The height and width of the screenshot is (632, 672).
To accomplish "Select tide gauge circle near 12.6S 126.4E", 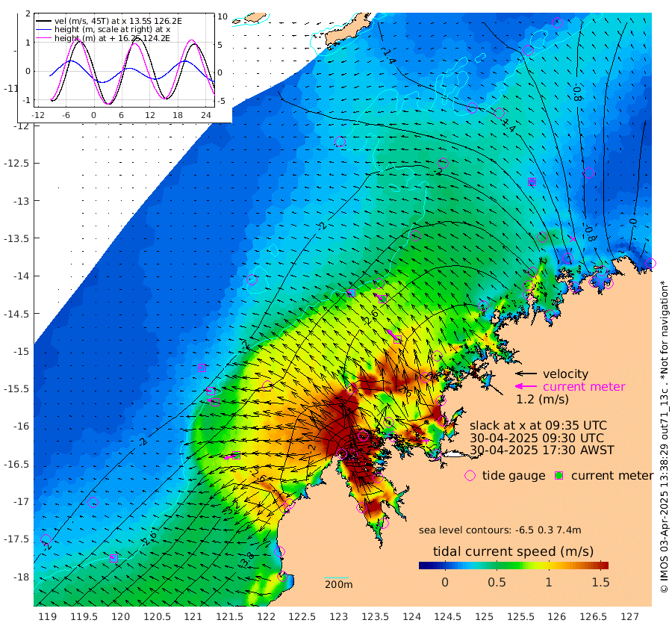I will pyautogui.click(x=589, y=173).
